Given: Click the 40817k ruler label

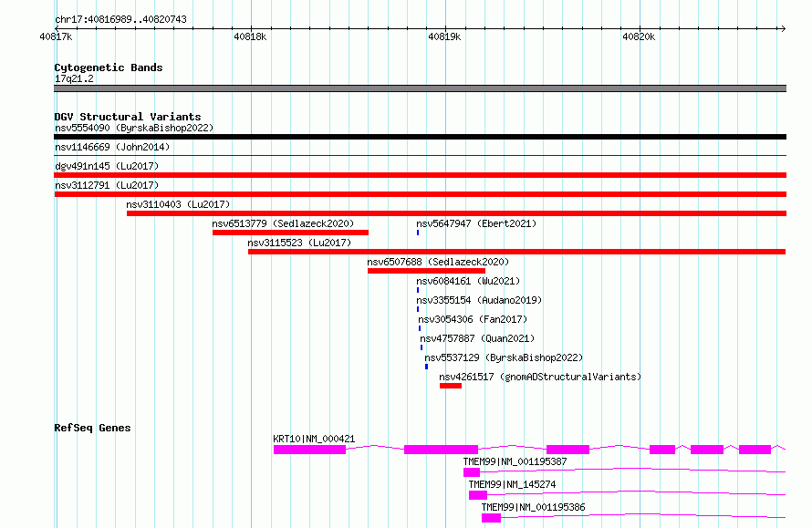Looking at the screenshot, I should [56, 36].
